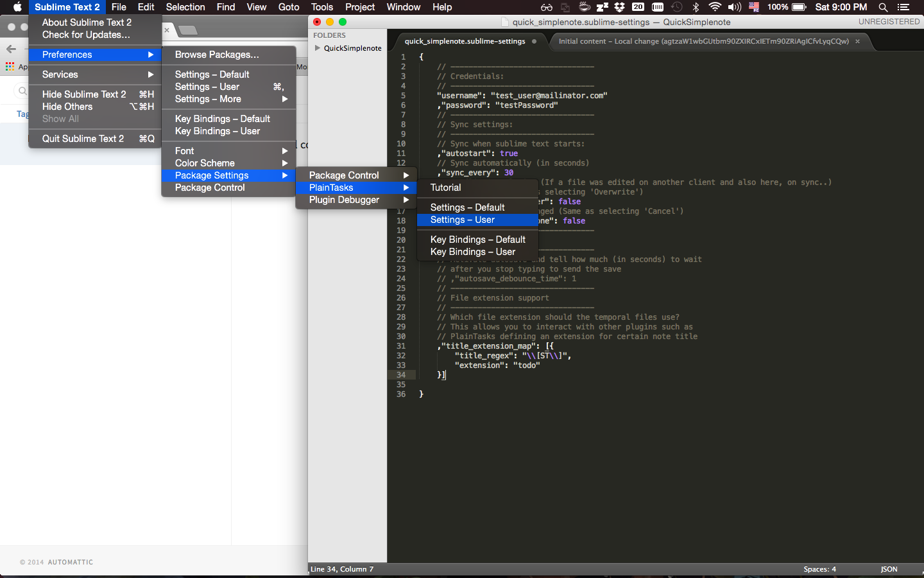The height and width of the screenshot is (578, 924).
Task: Open Key Bindings – User in Preferences
Action: [x=228, y=131]
